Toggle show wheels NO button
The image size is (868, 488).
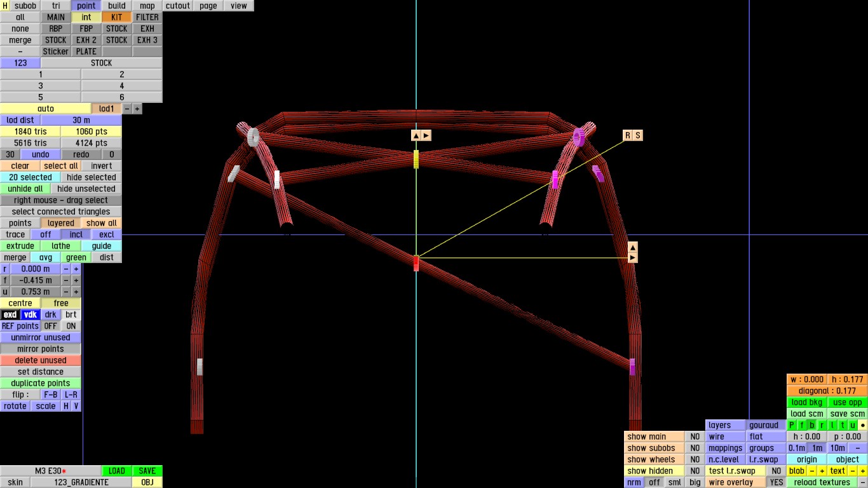click(695, 459)
